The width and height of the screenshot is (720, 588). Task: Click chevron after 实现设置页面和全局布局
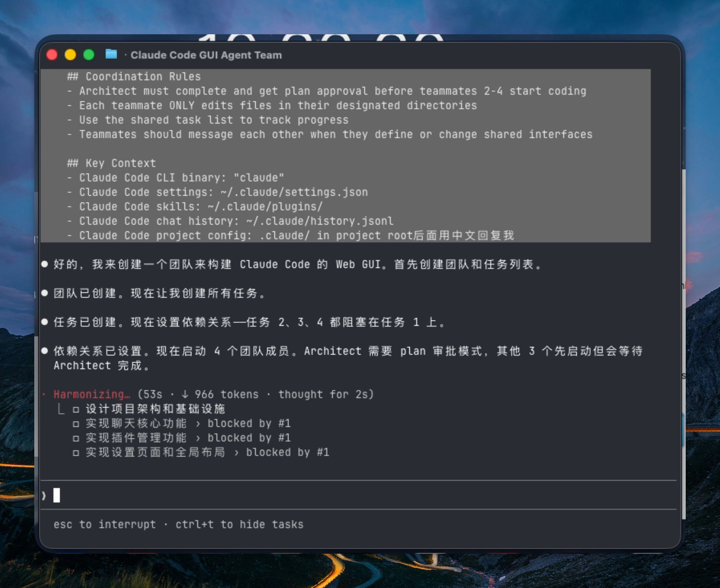(236, 453)
